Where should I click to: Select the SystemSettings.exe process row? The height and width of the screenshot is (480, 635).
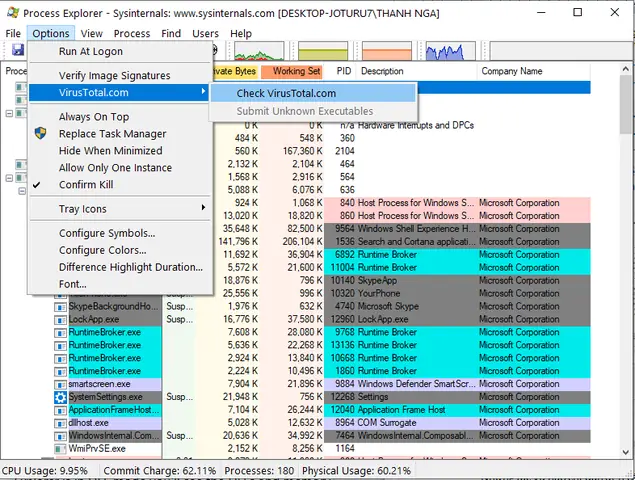point(322,397)
